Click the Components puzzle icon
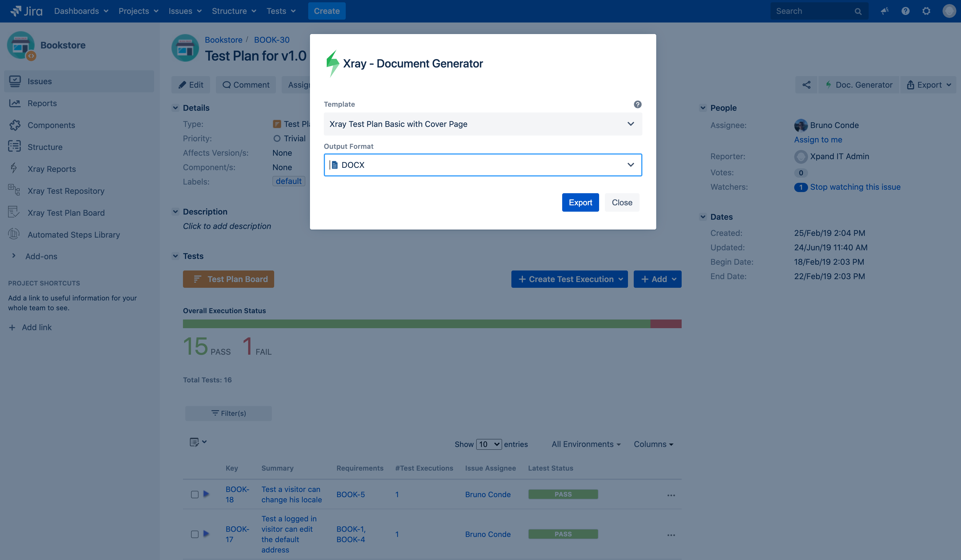This screenshot has width=961, height=560. click(x=15, y=125)
